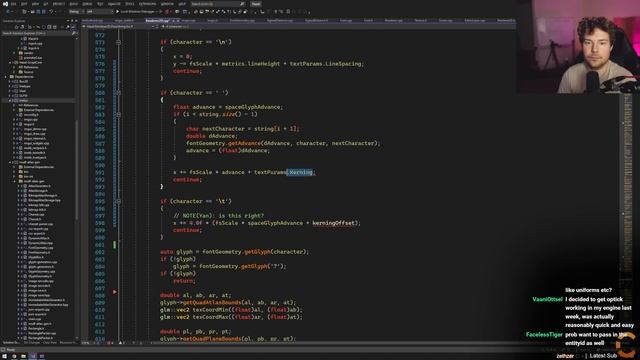Collapse the code block at line 573

tap(118, 42)
